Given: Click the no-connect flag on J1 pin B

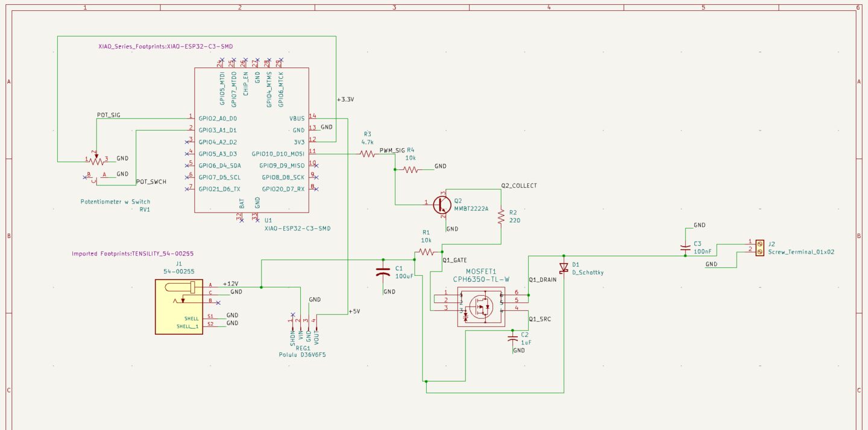Looking at the screenshot, I should click(218, 303).
